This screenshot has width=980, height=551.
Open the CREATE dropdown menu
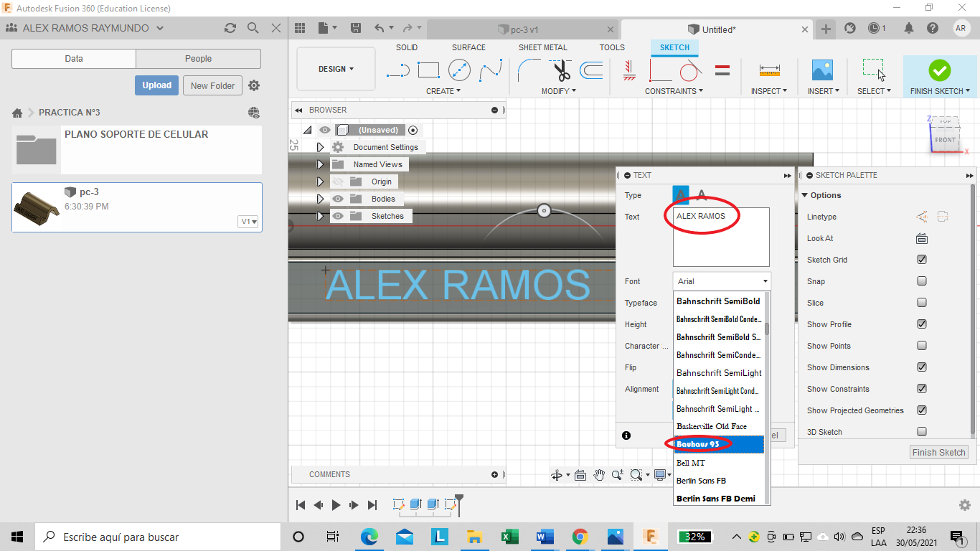tap(443, 91)
